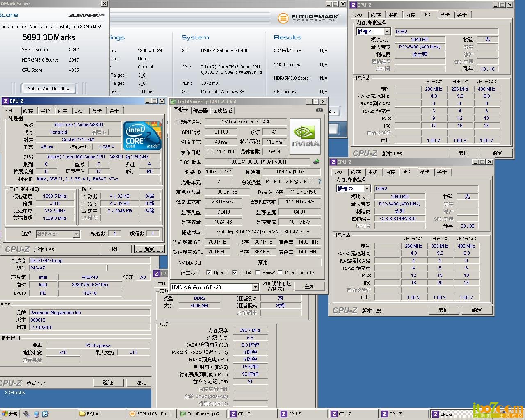Open the Windows Start button
Screen dimensions: 525x420
click(x=10, y=414)
